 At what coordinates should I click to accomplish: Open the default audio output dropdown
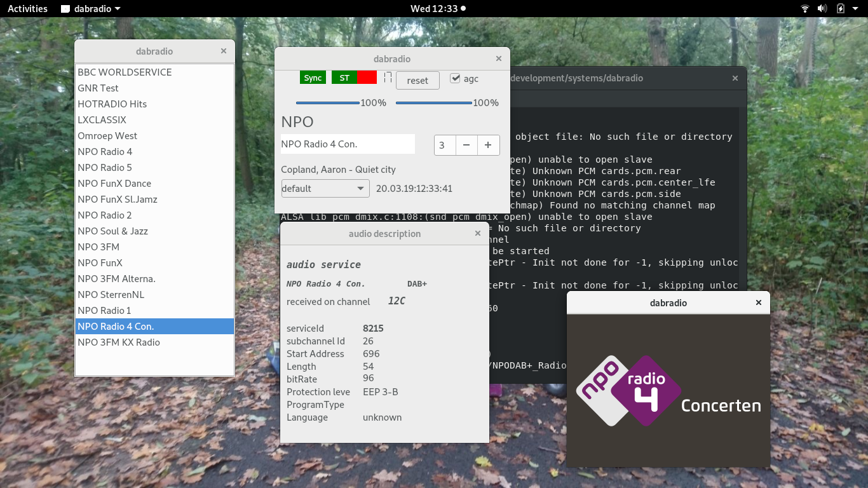(325, 189)
